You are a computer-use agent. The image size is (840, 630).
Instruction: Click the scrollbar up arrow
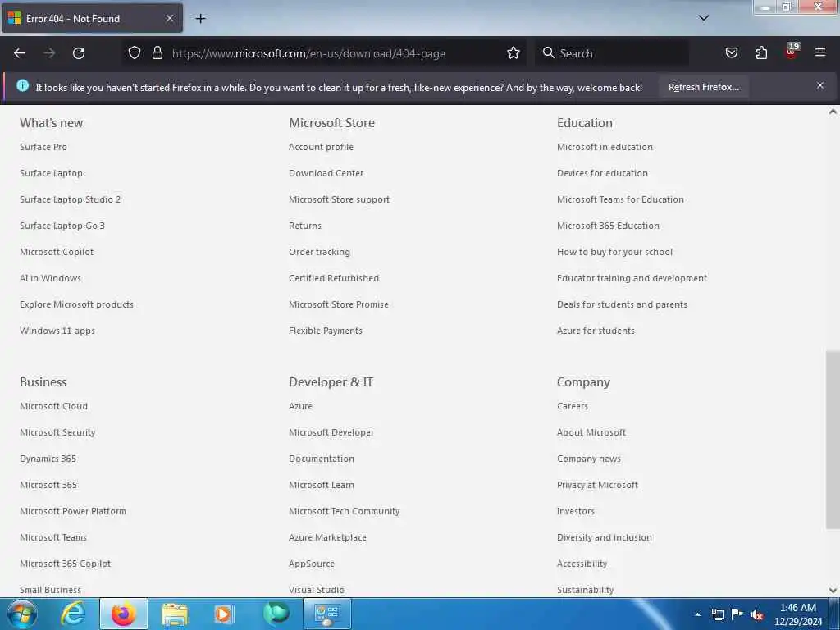(833, 112)
